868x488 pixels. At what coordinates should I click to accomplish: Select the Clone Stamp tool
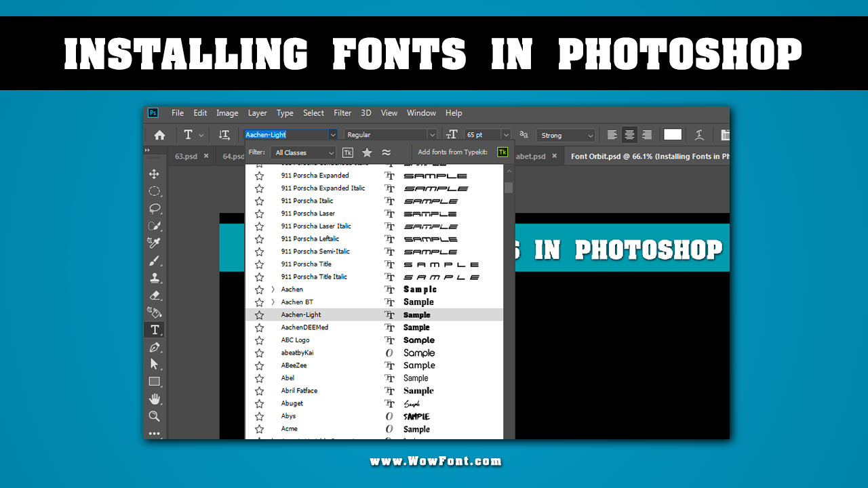(155, 278)
